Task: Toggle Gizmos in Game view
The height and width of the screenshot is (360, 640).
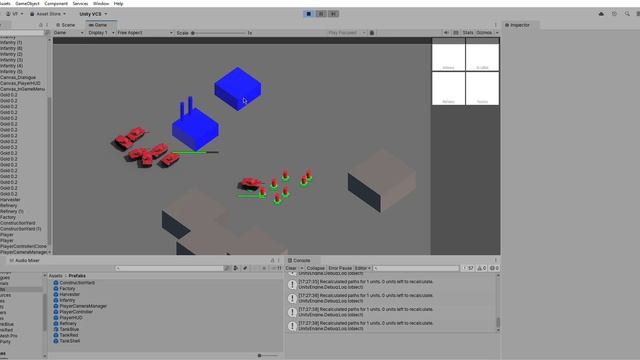Action: 484,33
